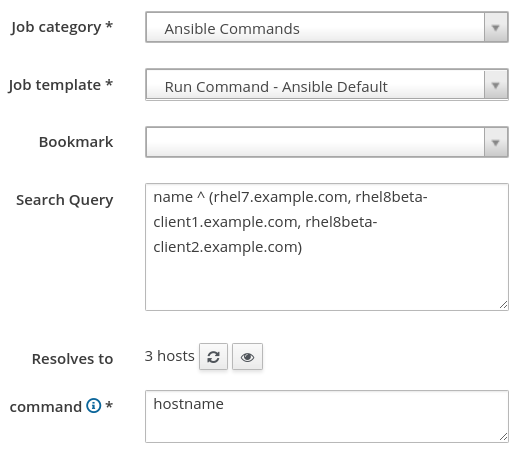Click the Bookmark label
Image resolution: width=519 pixels, height=457 pixels.
76,142
